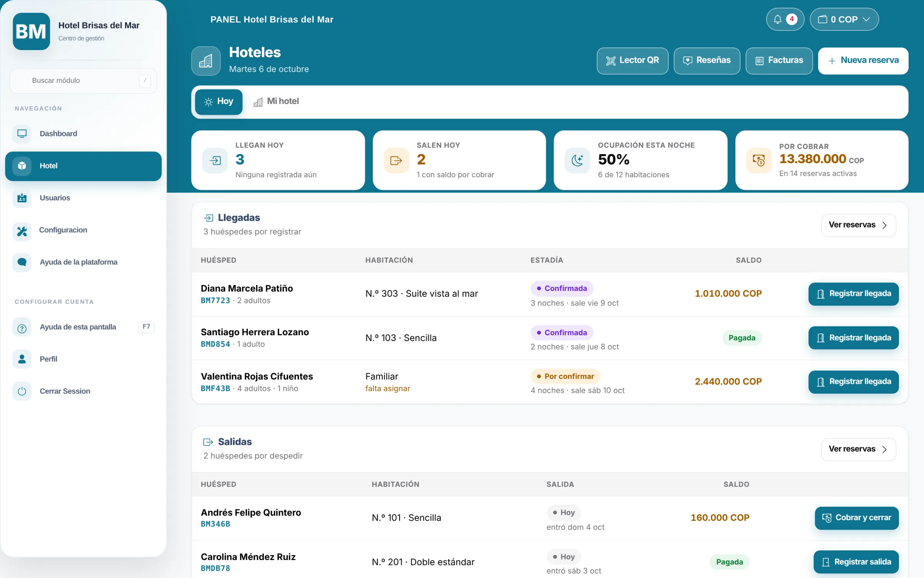Open the Facturas button

point(779,60)
